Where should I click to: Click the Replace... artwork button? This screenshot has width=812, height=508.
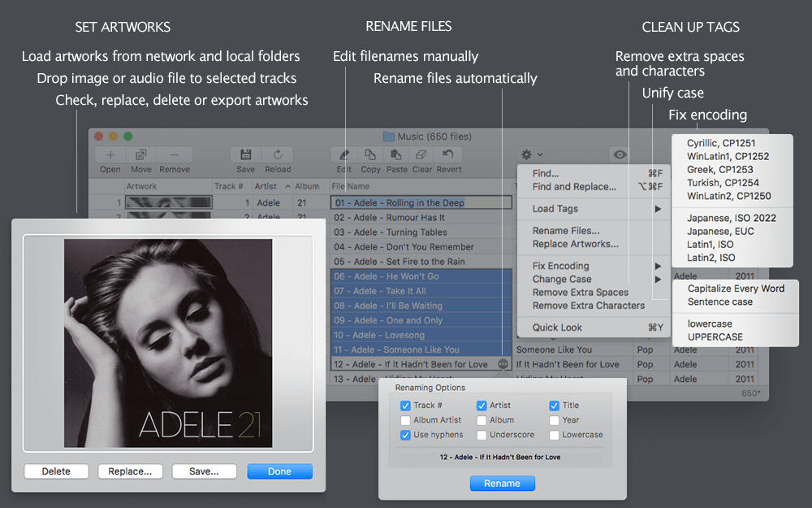pyautogui.click(x=130, y=471)
